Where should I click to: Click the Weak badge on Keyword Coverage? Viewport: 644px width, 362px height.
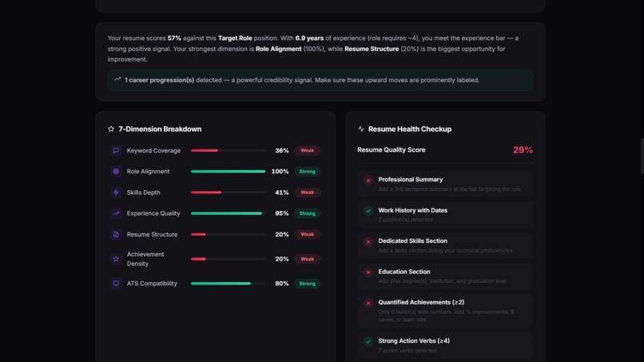pos(307,150)
